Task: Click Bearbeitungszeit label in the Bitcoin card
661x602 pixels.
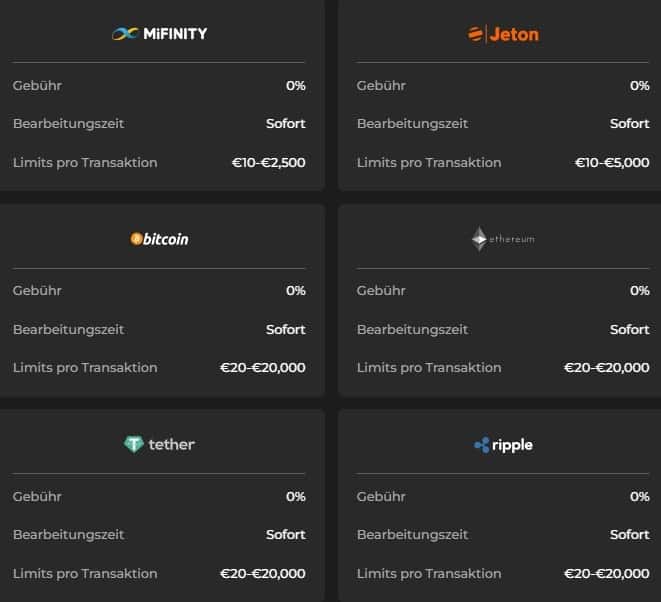Action: click(x=69, y=329)
